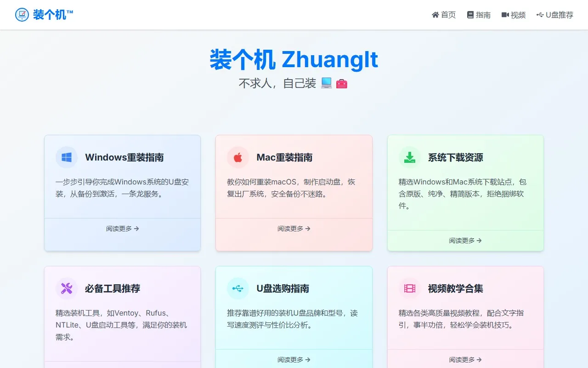Open 系统下载资源 via its 阅读更多 link

tap(465, 240)
